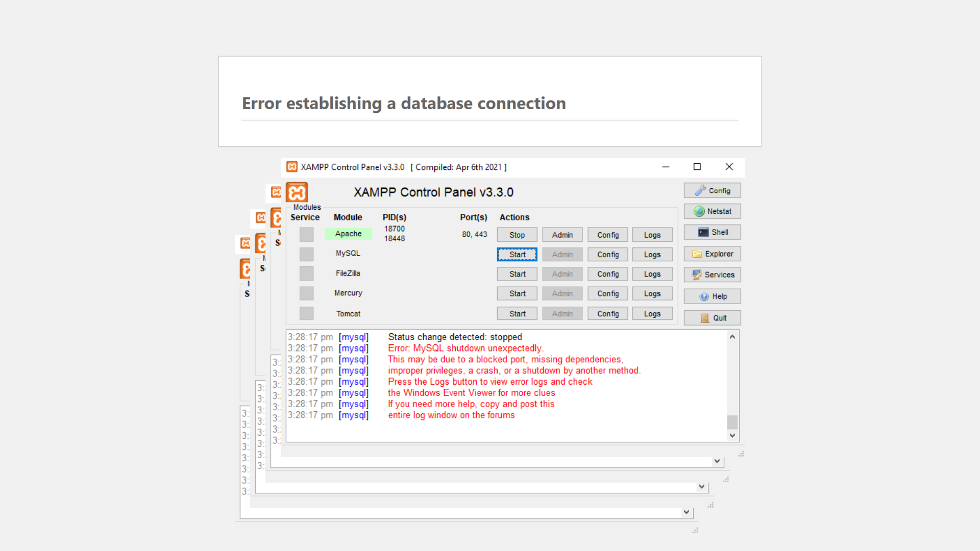Expand the bottom background window dropdown
Image resolution: width=980 pixels, height=551 pixels.
(x=686, y=512)
